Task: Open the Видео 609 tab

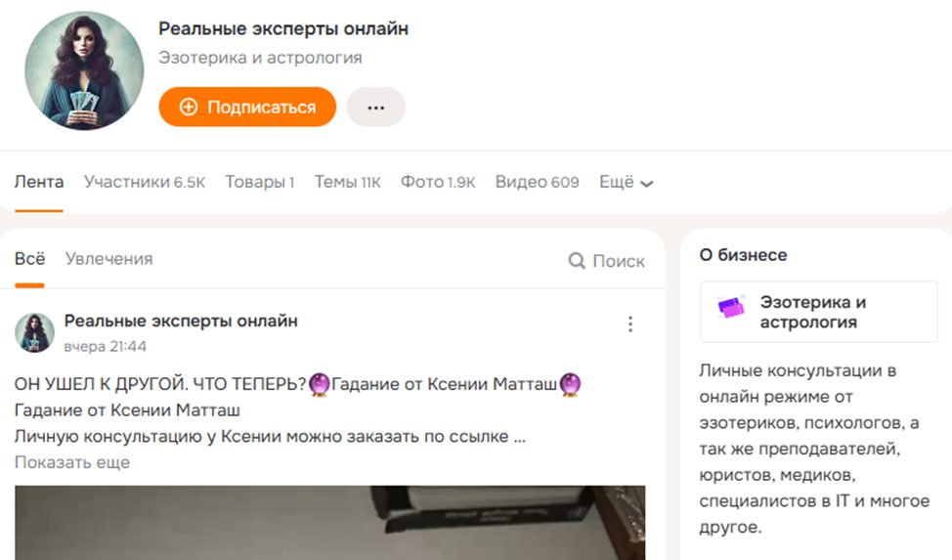Action: tap(537, 182)
